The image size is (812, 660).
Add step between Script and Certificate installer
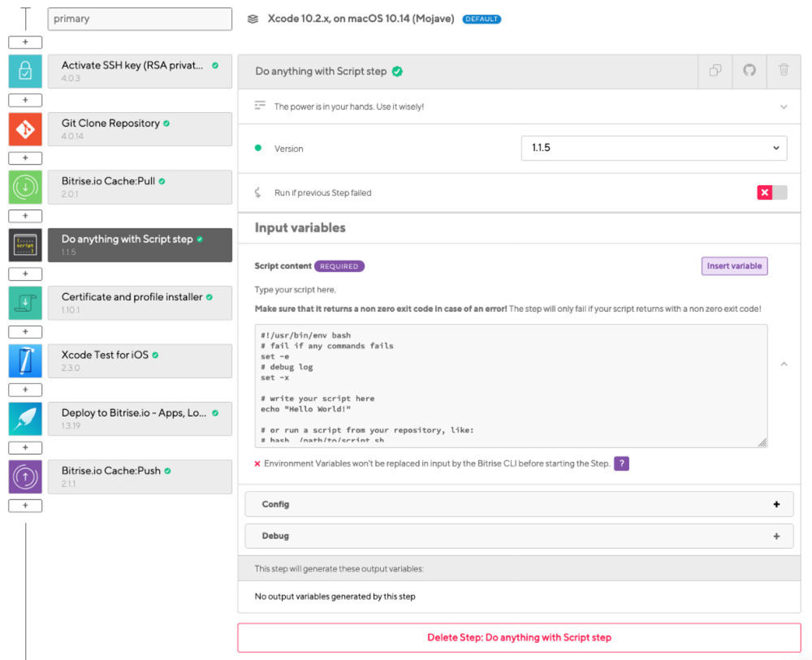(25, 274)
